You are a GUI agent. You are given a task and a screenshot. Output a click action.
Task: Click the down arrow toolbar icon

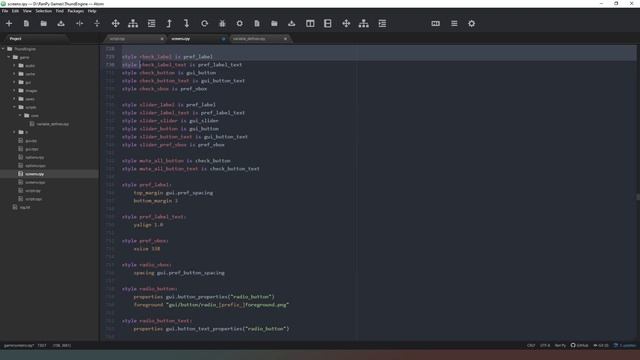(x=187, y=24)
